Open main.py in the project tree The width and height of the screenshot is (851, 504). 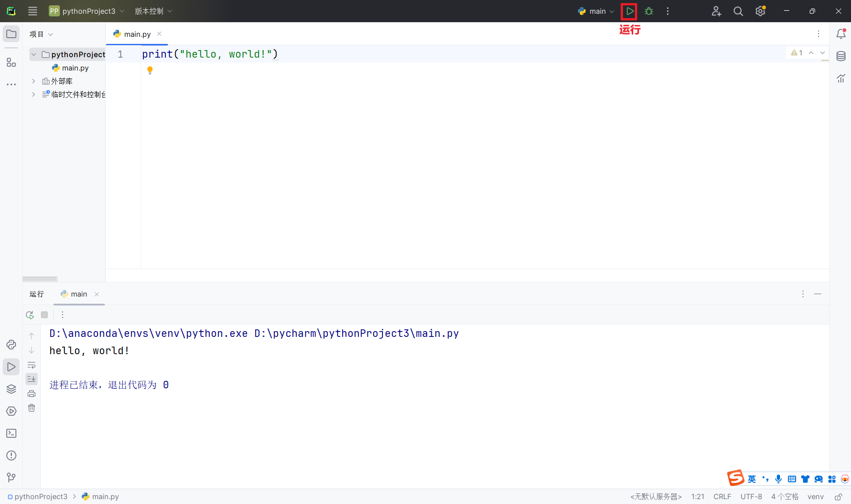[x=71, y=68]
